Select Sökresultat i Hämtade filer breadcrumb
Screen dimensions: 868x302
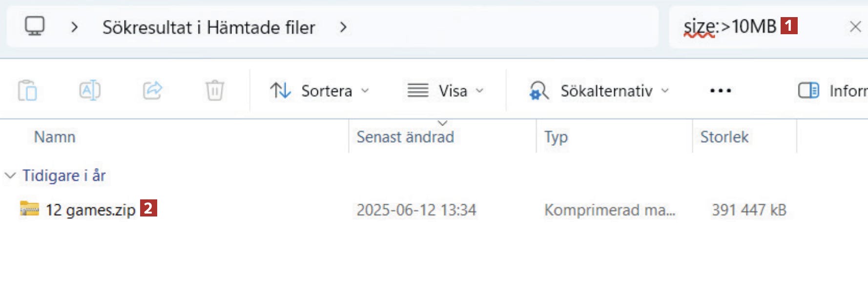coord(208,27)
